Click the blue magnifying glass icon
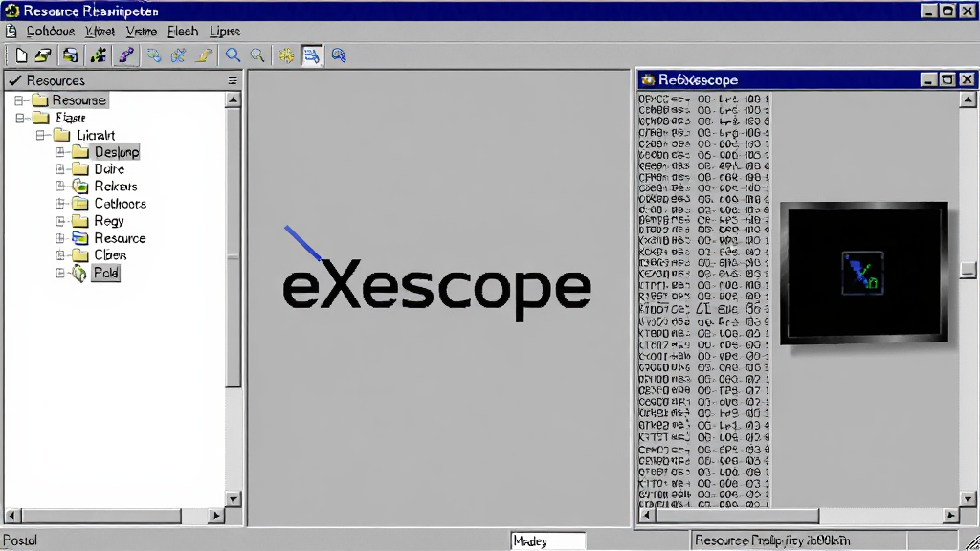This screenshot has width=980, height=551. point(234,55)
